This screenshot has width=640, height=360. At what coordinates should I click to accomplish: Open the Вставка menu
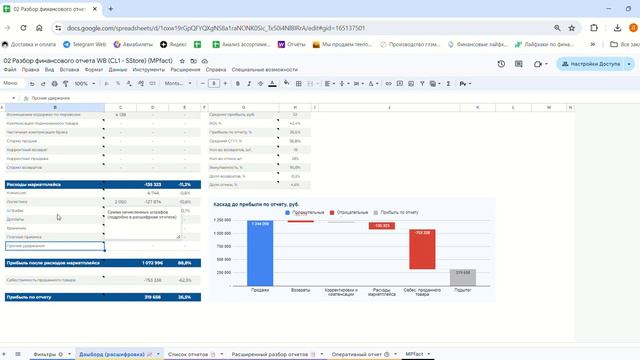[69, 70]
